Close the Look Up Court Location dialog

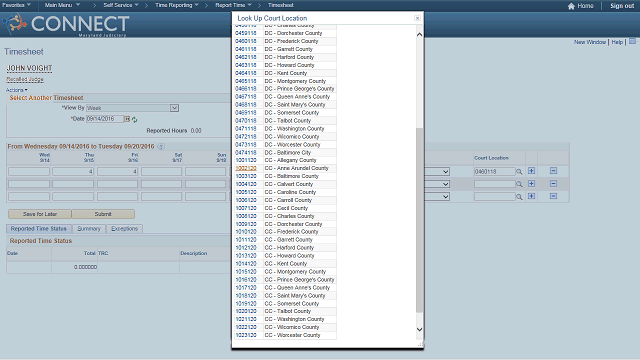[x=417, y=18]
